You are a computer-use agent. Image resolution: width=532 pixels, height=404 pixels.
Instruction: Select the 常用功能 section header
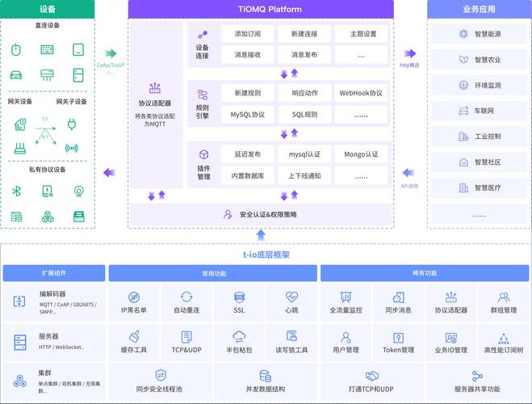[213, 273]
